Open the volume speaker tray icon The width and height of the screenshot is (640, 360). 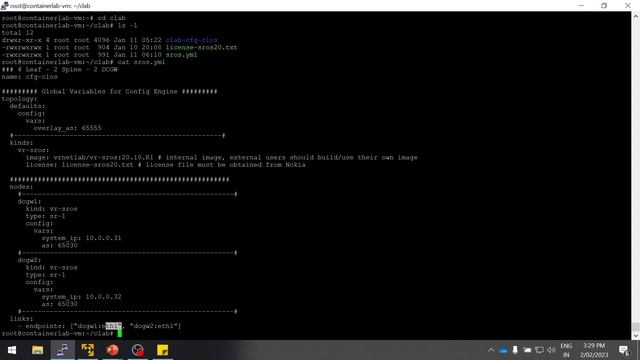pos(551,350)
